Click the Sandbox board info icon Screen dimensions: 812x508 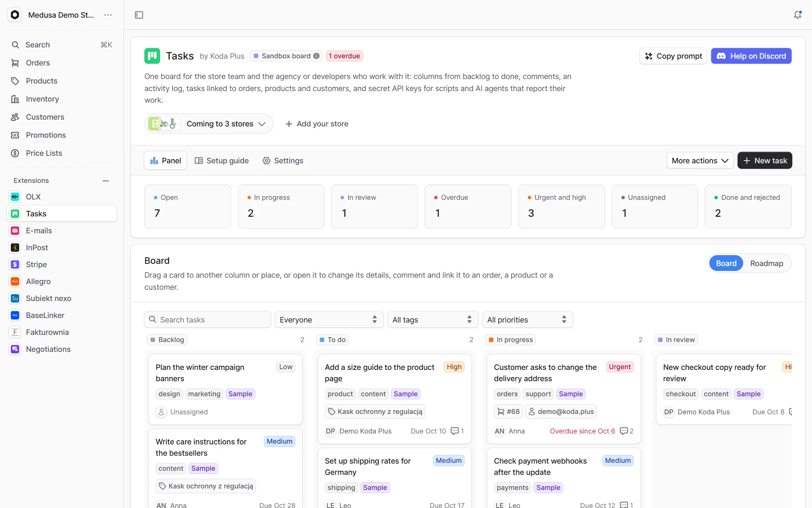pyautogui.click(x=317, y=56)
